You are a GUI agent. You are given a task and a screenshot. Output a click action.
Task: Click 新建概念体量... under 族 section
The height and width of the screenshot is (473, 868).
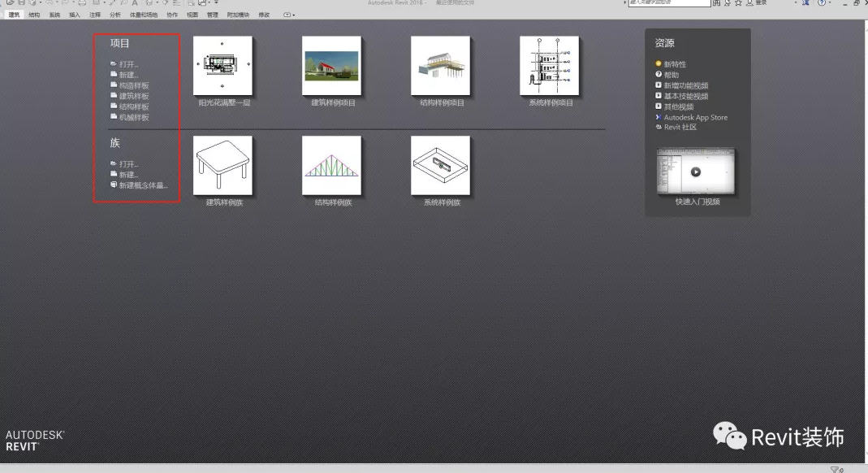143,185
